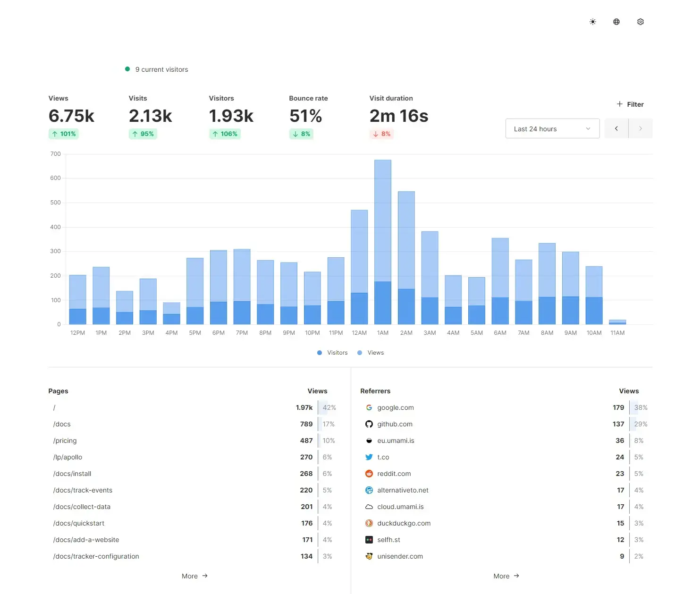Click the 1AM bar in chart

(x=383, y=242)
